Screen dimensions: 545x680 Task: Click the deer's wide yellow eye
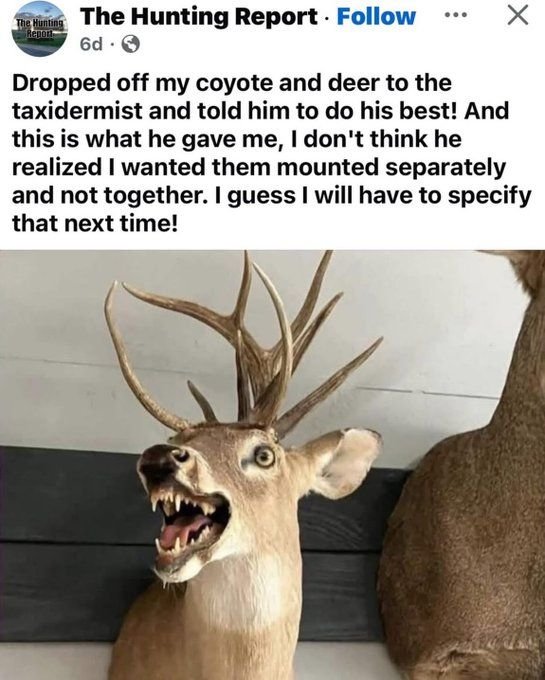pos(264,457)
